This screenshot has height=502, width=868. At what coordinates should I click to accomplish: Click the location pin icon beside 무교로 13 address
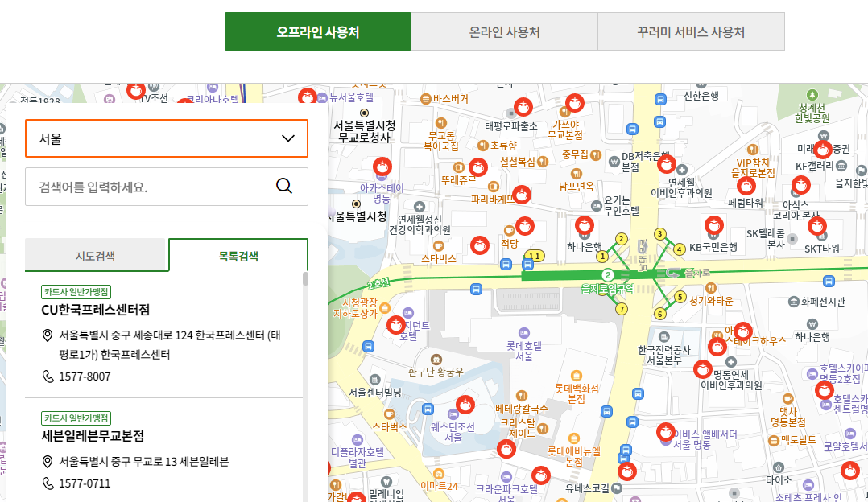[48, 461]
